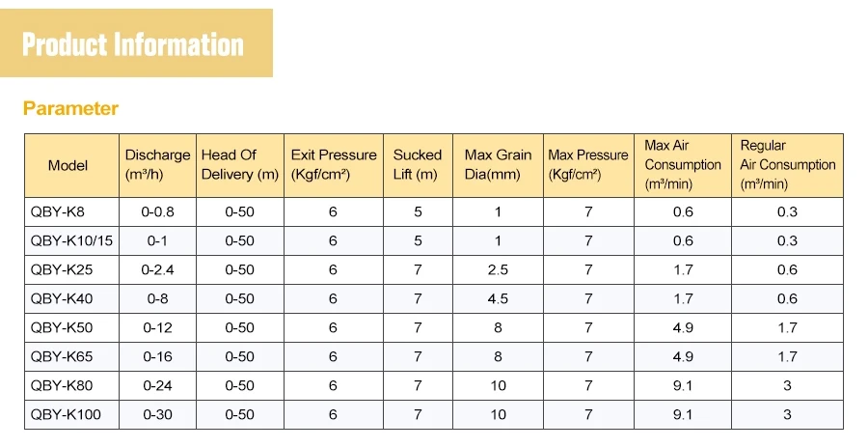This screenshot has width=868, height=448.
Task: Click the QBY-K25 model cell
Action: click(71, 269)
